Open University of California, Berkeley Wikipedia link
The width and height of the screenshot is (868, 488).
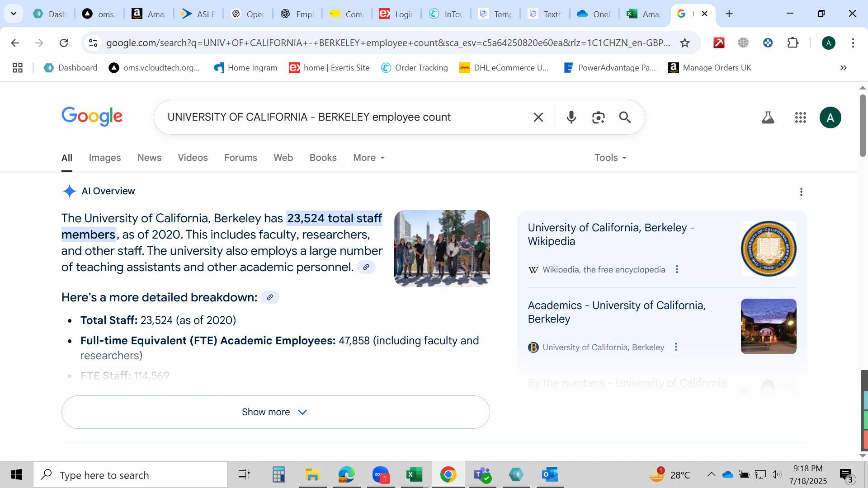[611, 234]
